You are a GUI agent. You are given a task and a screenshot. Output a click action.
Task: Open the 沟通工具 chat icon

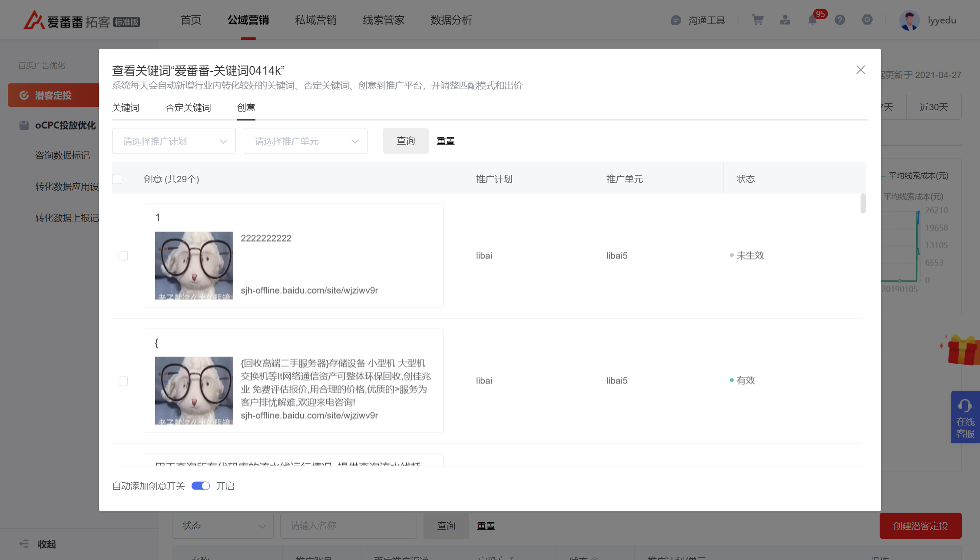click(x=675, y=20)
